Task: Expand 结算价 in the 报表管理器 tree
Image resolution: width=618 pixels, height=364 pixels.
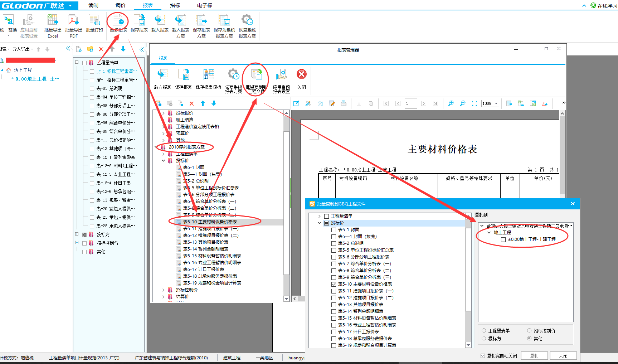Action: pyautogui.click(x=164, y=297)
